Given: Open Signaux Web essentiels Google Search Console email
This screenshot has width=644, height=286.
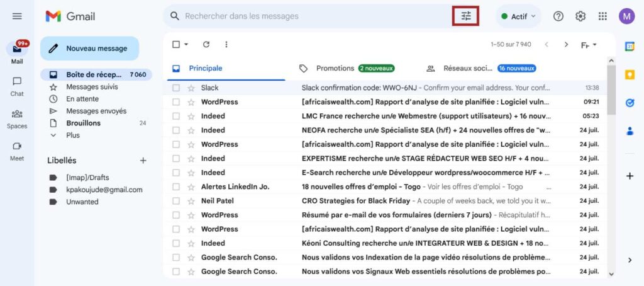Looking at the screenshot, I should 385,272.
